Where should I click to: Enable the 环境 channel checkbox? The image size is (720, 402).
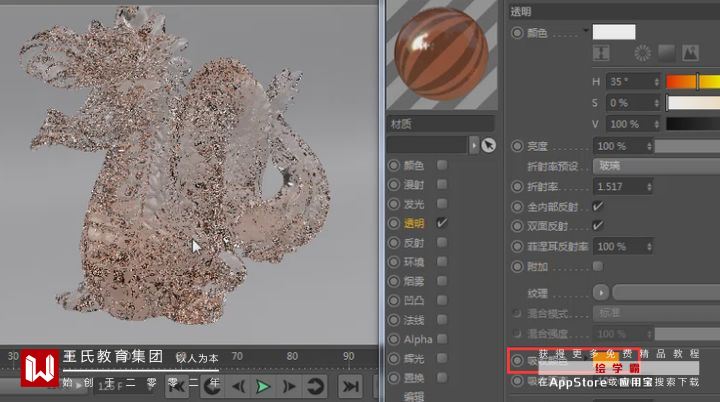click(442, 261)
